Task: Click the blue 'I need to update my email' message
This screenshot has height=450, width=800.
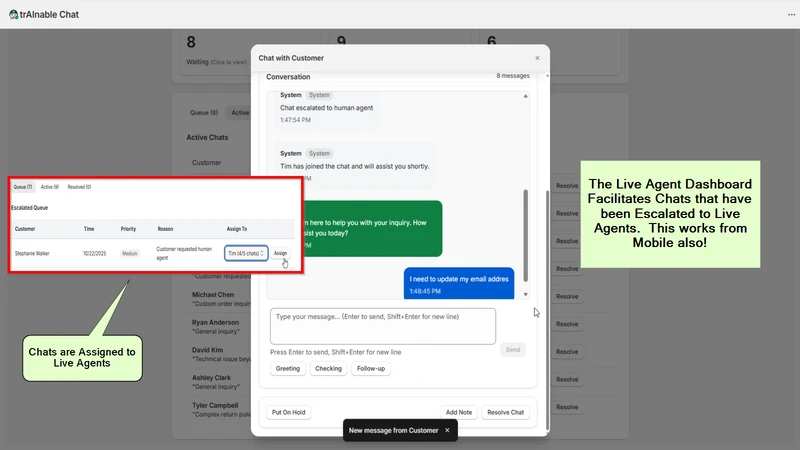Action: point(459,283)
